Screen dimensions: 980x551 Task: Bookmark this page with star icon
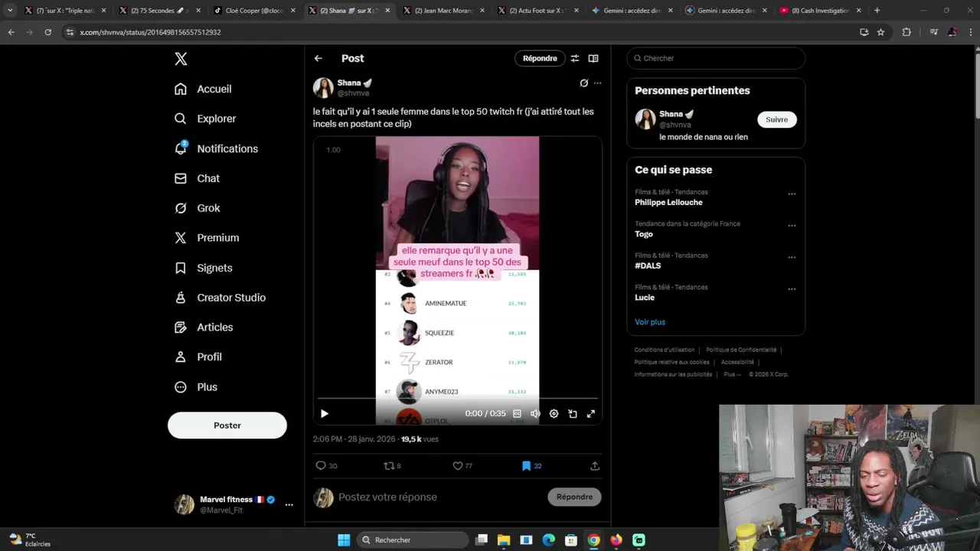(x=880, y=32)
